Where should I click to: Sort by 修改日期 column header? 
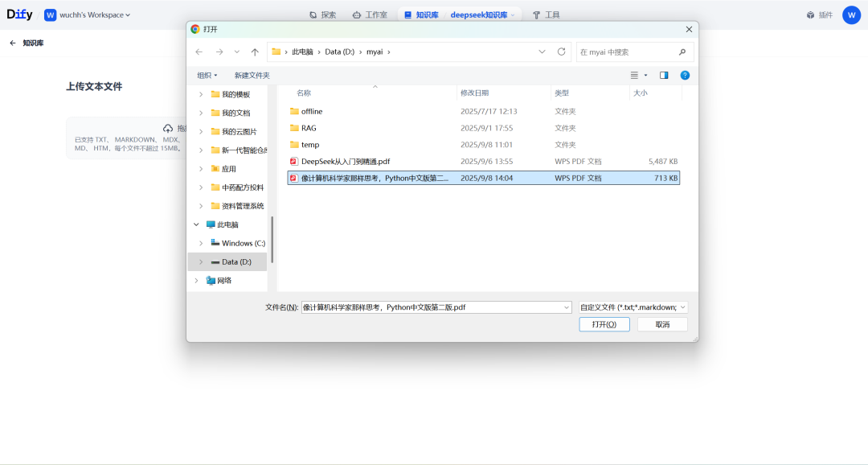pyautogui.click(x=474, y=93)
